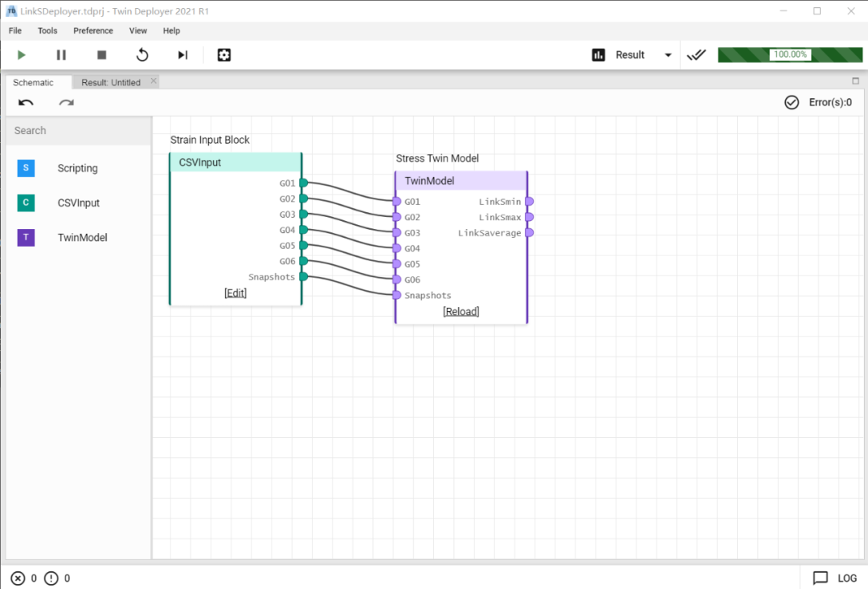
Task: Select the blue Scripting block icon
Action: 26,168
